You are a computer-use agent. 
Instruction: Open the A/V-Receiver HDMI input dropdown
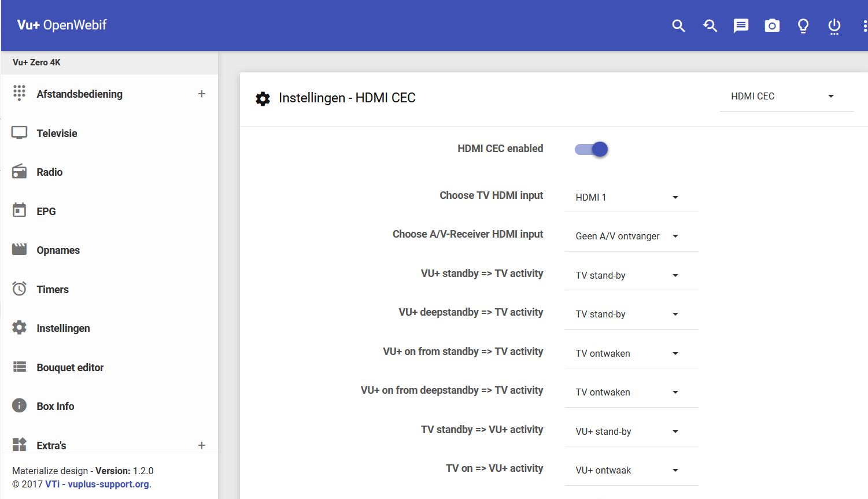tap(631, 236)
